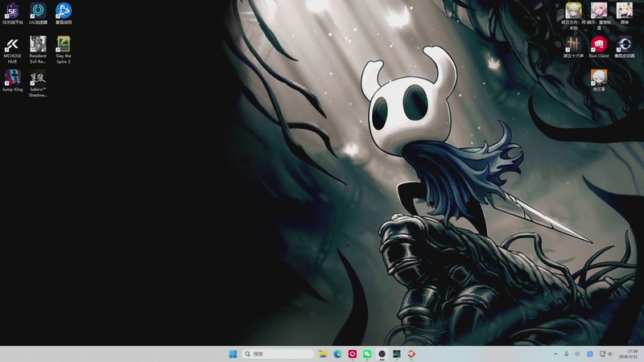Open the 5E对战平台 desktop shortcut
The image size is (644, 362).
coord(12,14)
